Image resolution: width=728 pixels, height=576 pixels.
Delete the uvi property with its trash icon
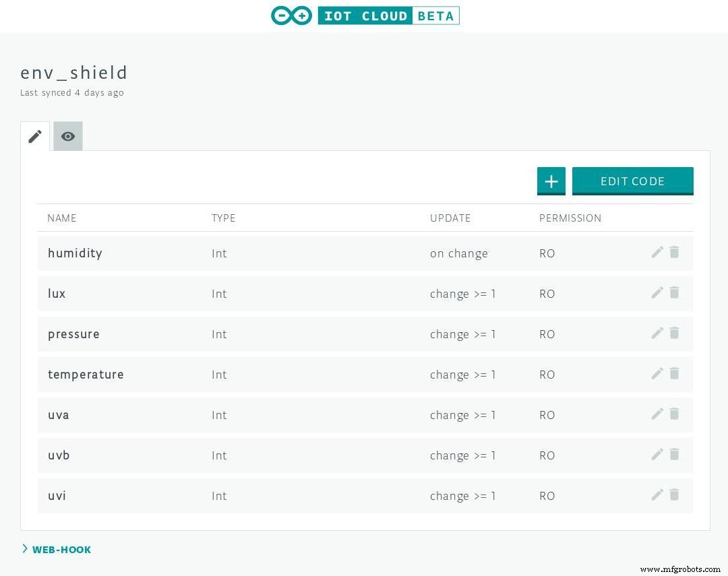[674, 495]
